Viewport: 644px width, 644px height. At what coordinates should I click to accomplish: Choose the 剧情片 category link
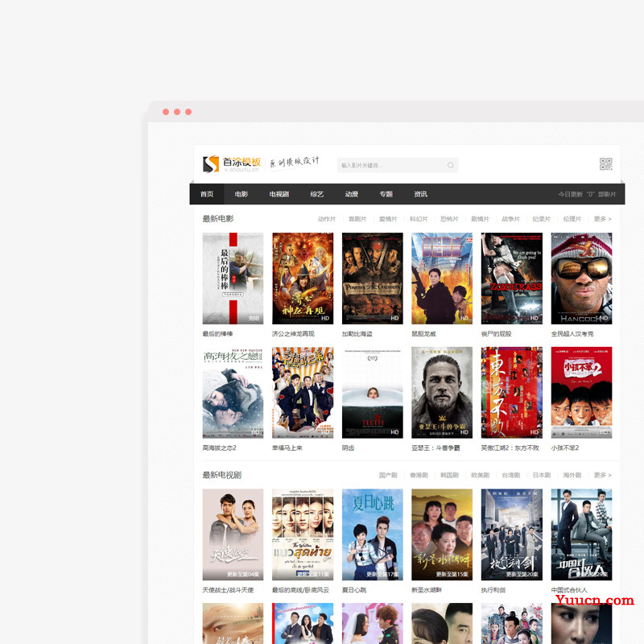pos(480,219)
